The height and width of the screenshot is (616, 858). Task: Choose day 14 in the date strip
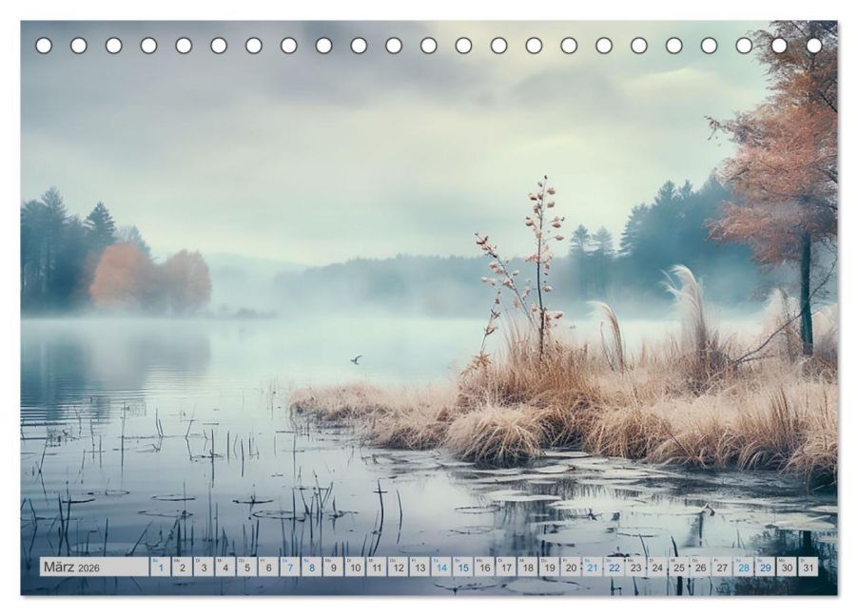441,567
